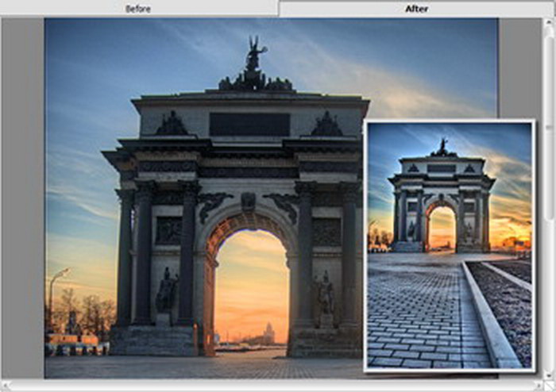This screenshot has height=392, width=556.
Task: Click the horizontal scrollbar left arrow
Action: coord(5,386)
